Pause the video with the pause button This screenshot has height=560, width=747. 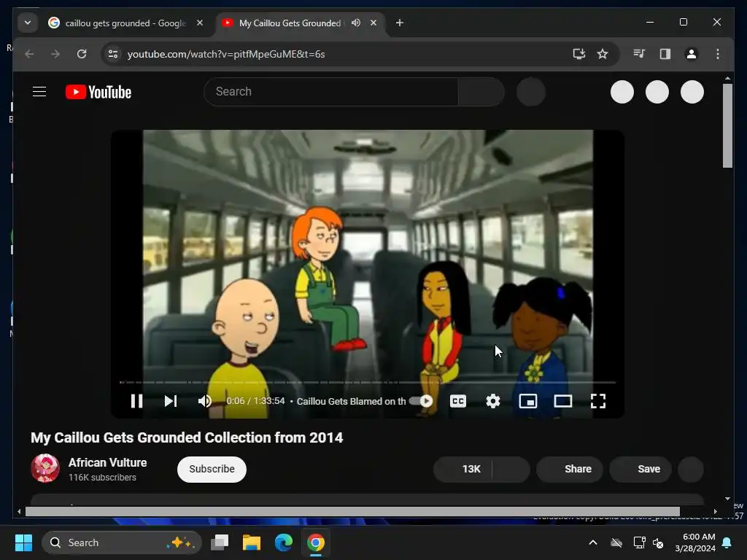(x=136, y=401)
